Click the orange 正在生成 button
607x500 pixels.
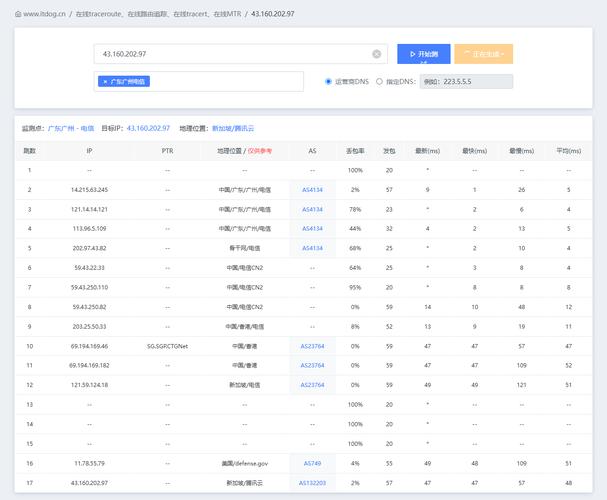484,54
